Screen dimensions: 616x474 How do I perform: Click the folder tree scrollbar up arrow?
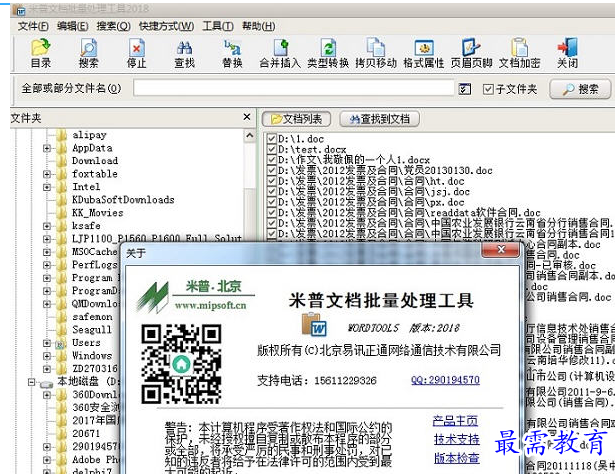tap(249, 136)
